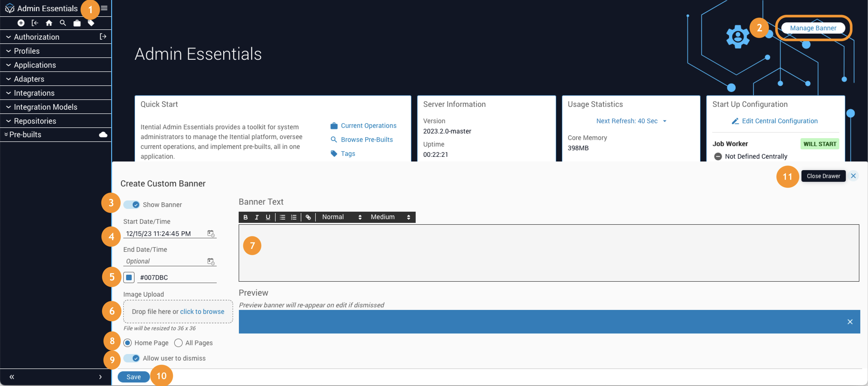Disable Allow user to dismiss toggle

click(x=131, y=358)
